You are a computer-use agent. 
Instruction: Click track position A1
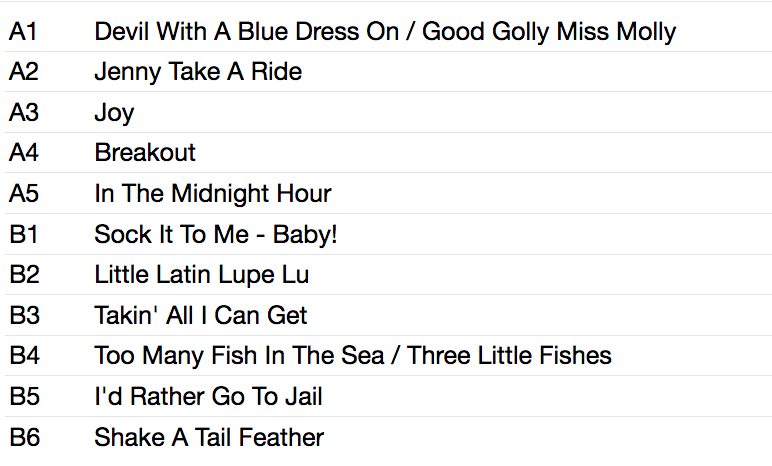pos(23,32)
